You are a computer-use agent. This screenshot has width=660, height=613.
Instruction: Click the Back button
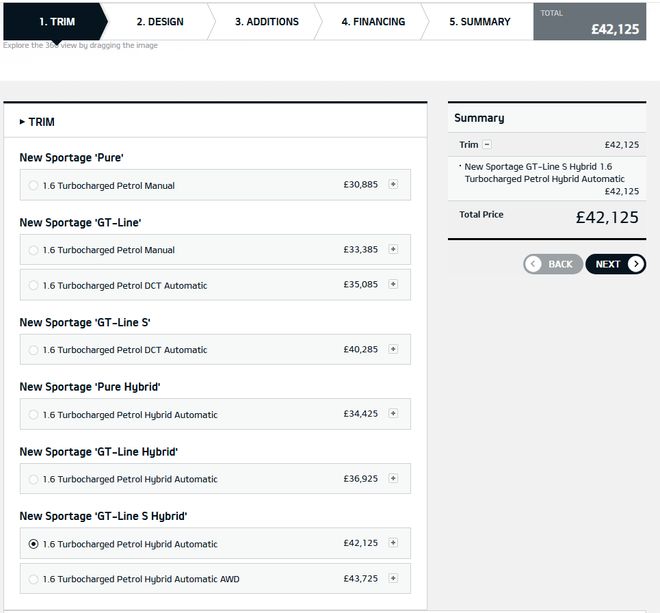click(x=552, y=264)
